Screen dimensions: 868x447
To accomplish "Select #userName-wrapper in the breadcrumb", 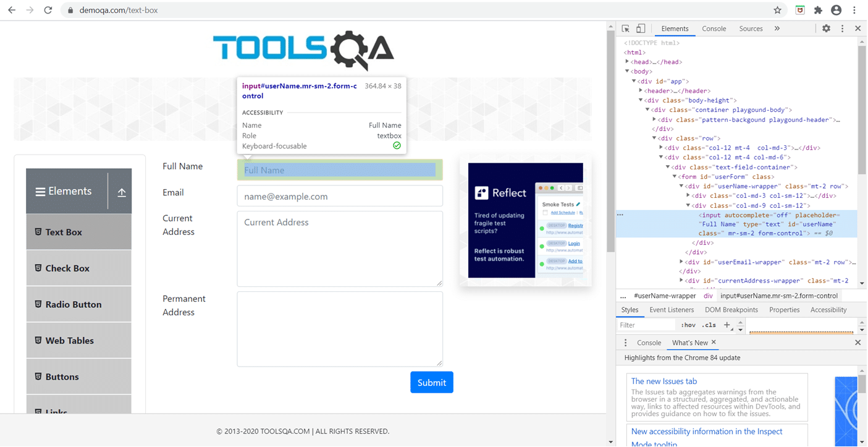I will 665,296.
